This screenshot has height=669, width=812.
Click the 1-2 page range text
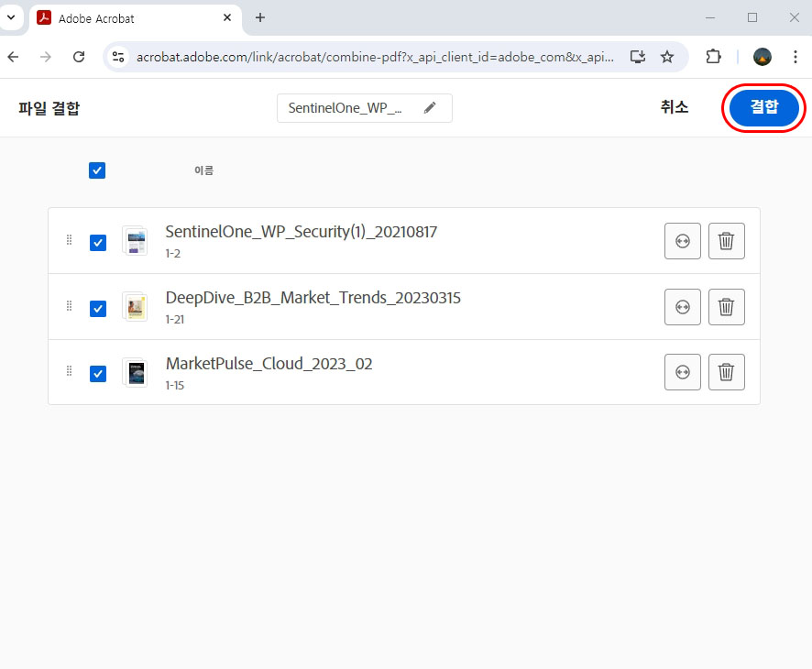173,254
